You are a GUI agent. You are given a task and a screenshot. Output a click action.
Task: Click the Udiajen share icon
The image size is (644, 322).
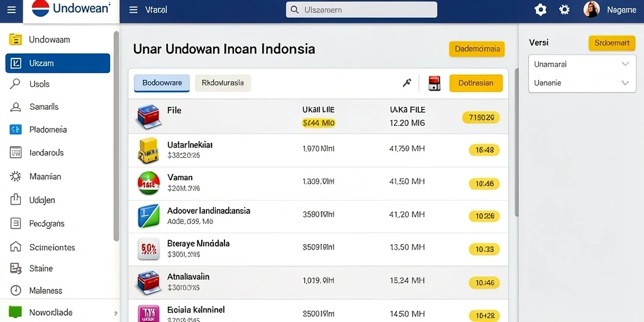click(15, 200)
